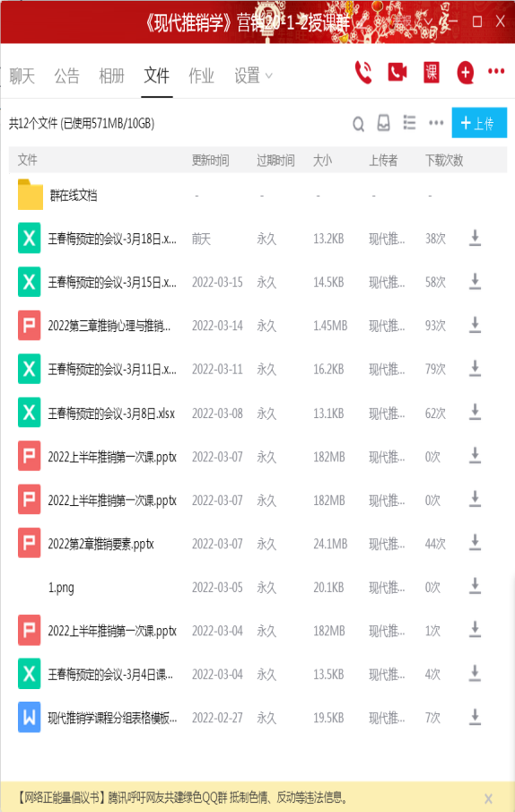Dismiss the yellow notice banner
The height and width of the screenshot is (812, 515).
488,798
